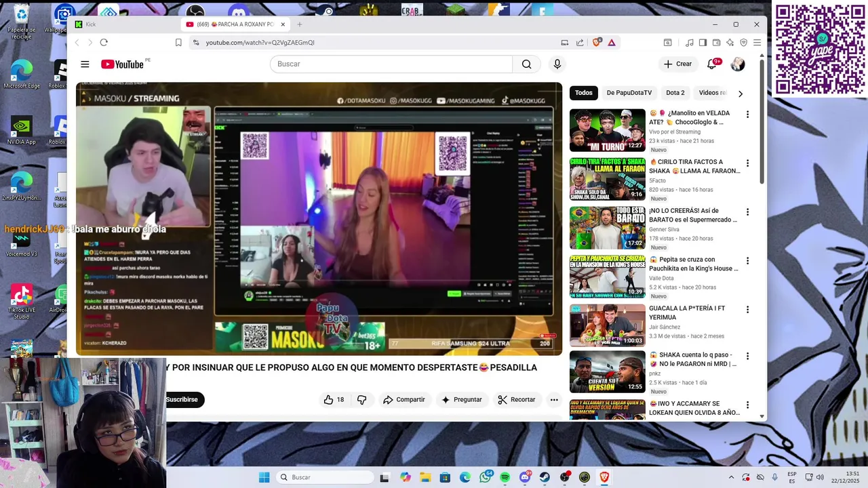Click the browser address bar URL
The image size is (868, 488).
[x=260, y=42]
